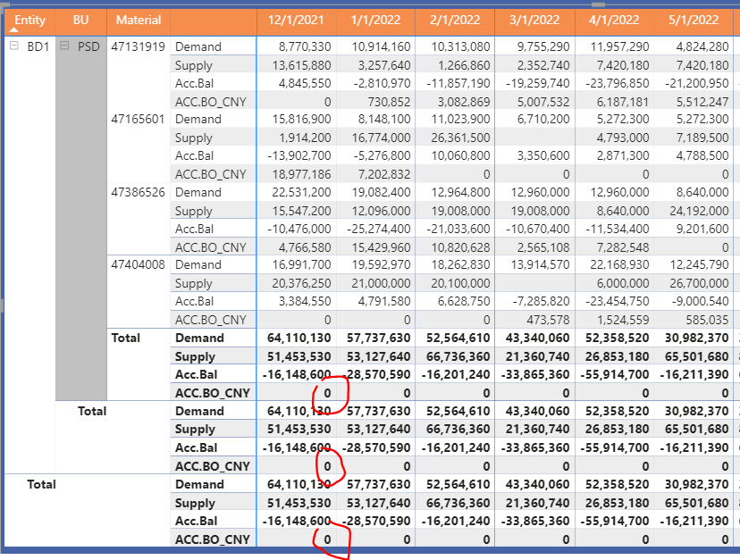Collapse the PSD business unit group

[64, 46]
